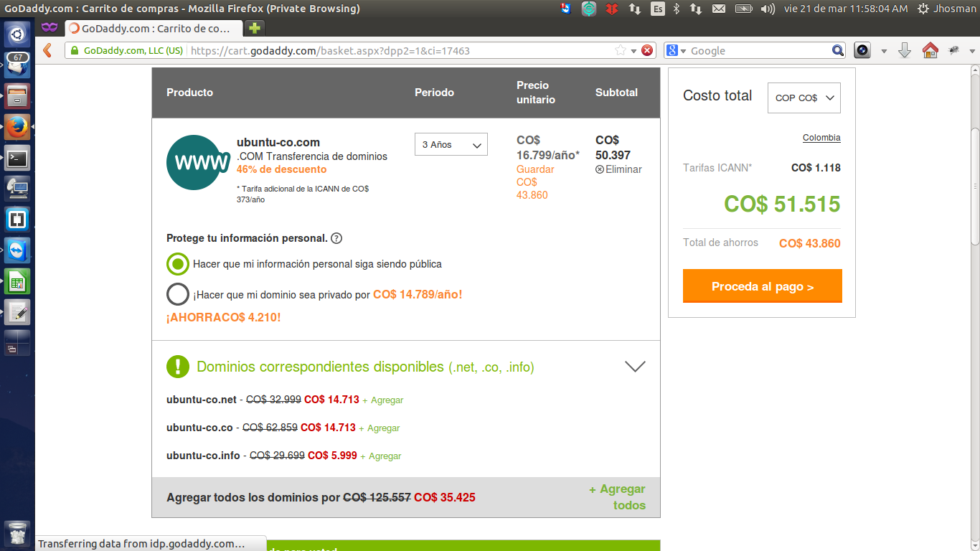Open the network up-down arrows indicator beside Bluetooth
980x551 pixels.
tap(696, 9)
